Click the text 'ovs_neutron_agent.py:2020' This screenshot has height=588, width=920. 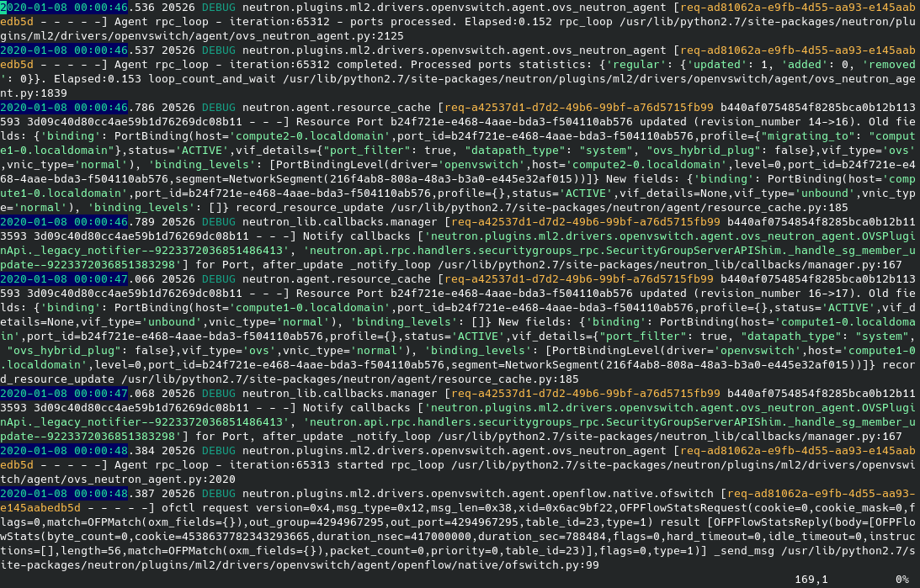pos(152,479)
